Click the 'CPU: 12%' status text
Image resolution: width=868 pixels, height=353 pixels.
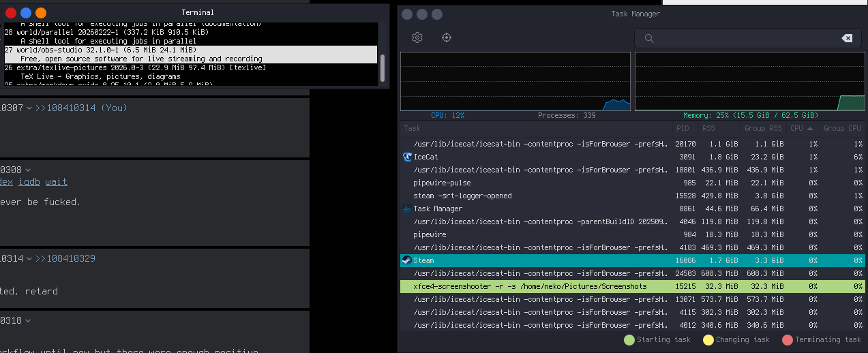447,116
